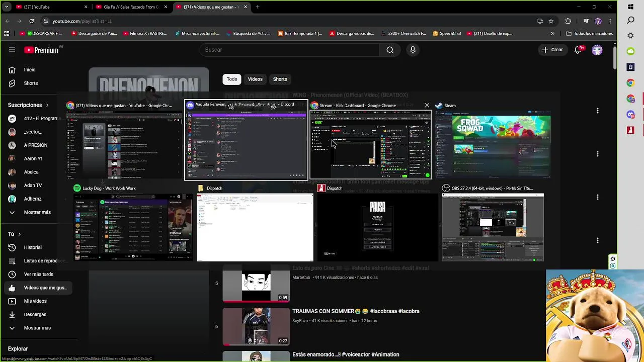
Task: Open the YouTube account avatar menu
Action: [597, 50]
